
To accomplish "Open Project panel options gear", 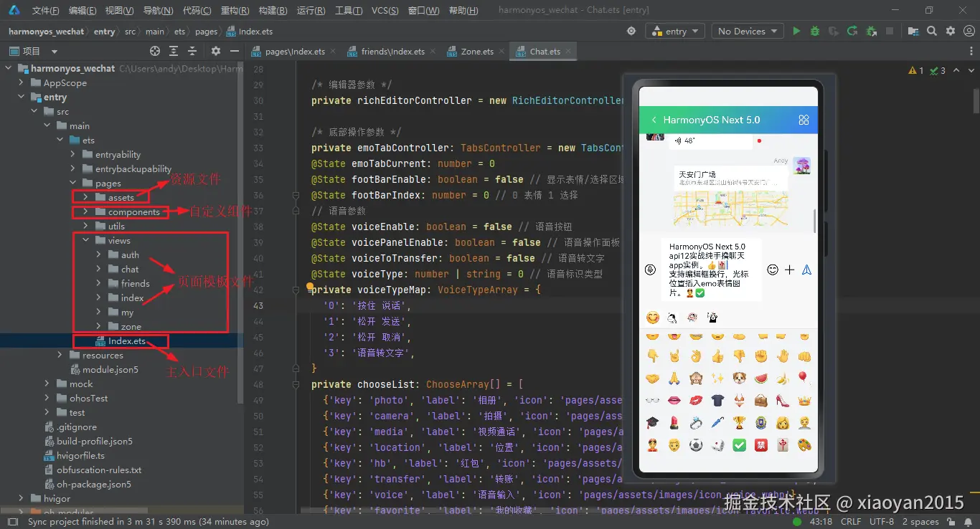I will click(216, 52).
